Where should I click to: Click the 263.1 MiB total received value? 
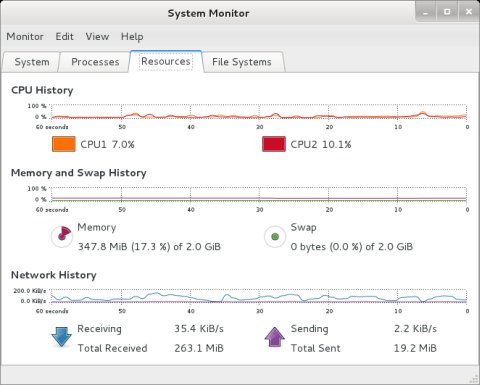[x=199, y=348]
